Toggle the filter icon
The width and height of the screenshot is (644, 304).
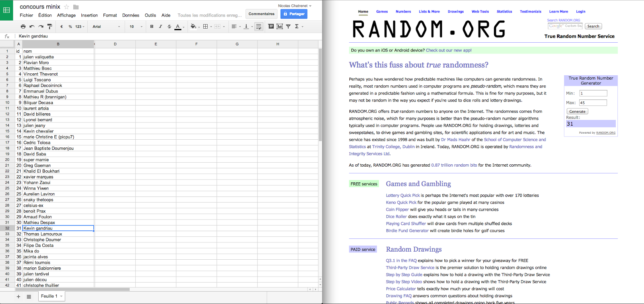click(x=288, y=27)
